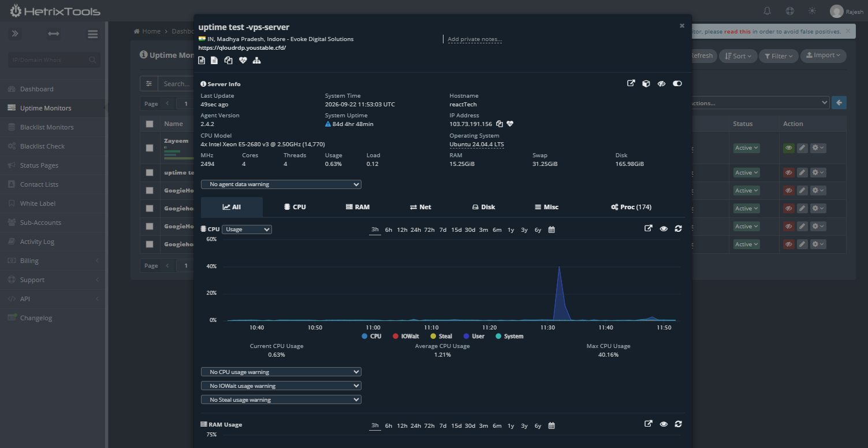
Task: Expand the Billing sidebar submenu
Action: [53, 261]
